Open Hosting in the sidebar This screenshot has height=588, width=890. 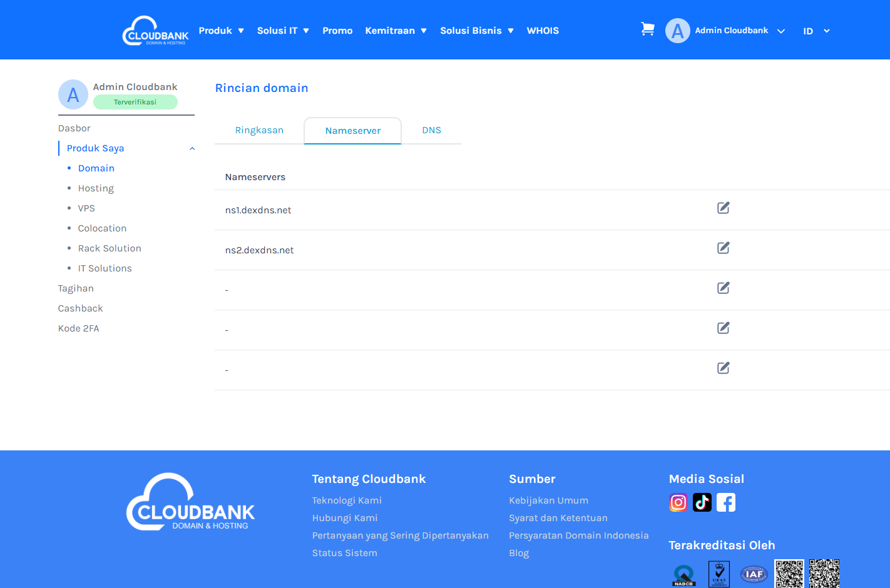[96, 188]
